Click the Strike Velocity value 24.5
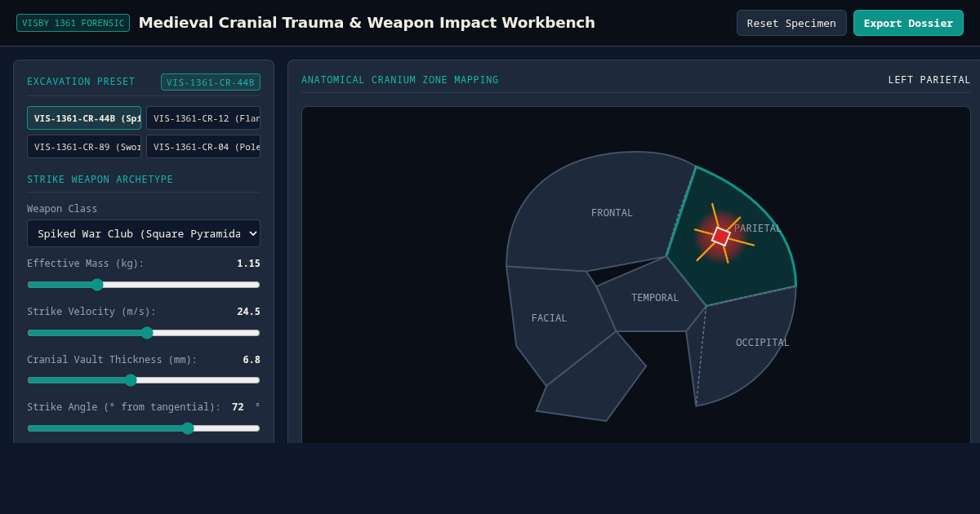 [248, 312]
